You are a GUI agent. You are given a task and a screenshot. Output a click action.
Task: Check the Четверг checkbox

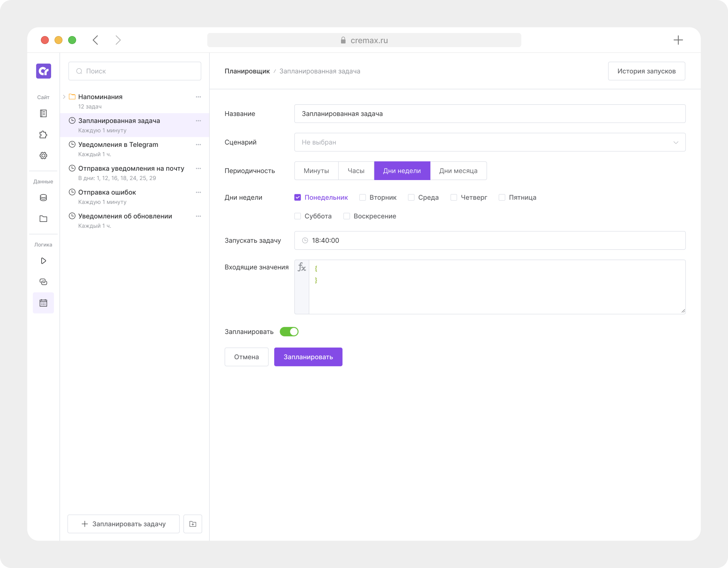click(454, 197)
